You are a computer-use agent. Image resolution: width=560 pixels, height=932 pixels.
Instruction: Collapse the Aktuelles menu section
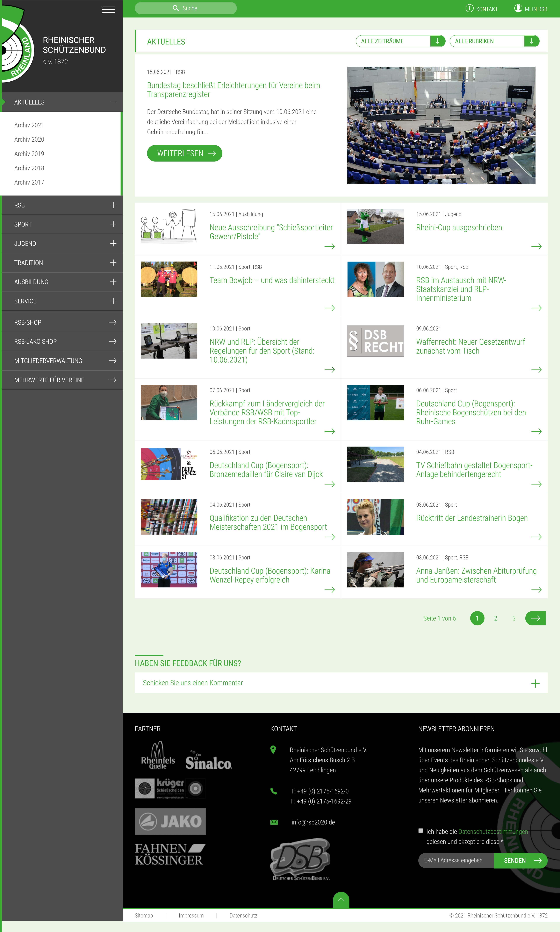coord(113,102)
